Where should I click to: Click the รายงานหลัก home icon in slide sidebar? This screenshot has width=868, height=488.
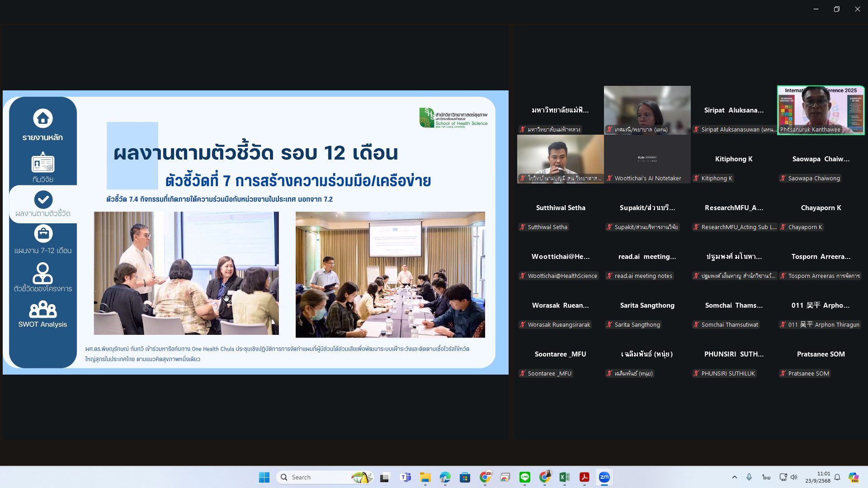(43, 118)
